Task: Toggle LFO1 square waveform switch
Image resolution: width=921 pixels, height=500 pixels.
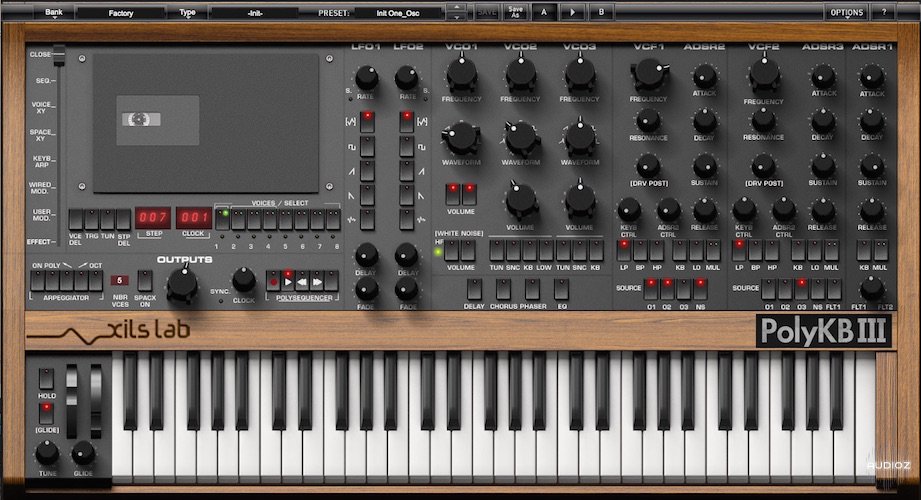Action: coord(367,147)
